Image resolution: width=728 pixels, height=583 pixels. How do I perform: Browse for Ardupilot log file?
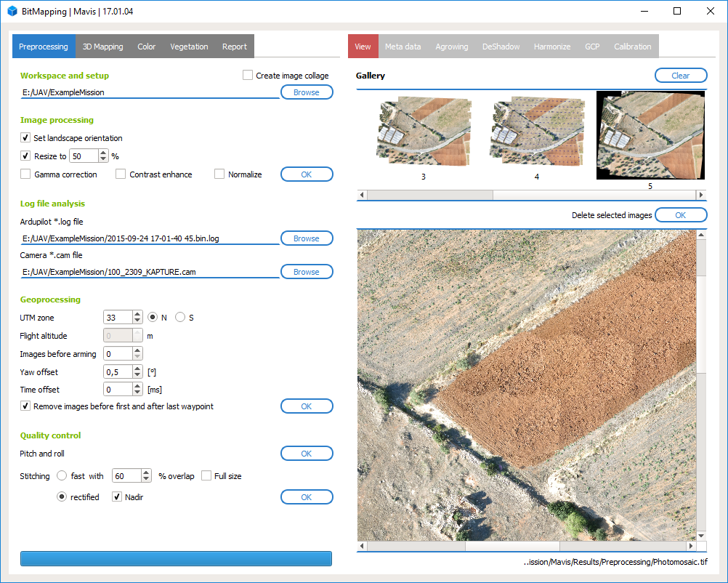[306, 238]
